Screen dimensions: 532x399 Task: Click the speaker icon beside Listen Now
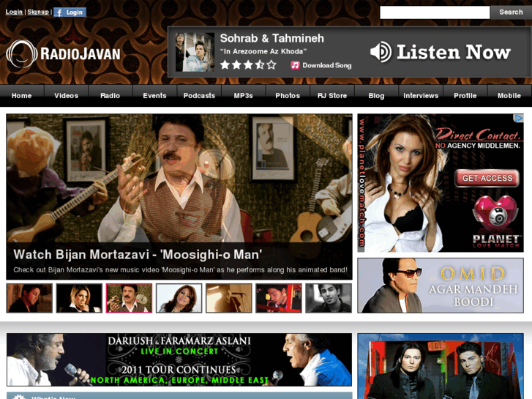coord(381,52)
